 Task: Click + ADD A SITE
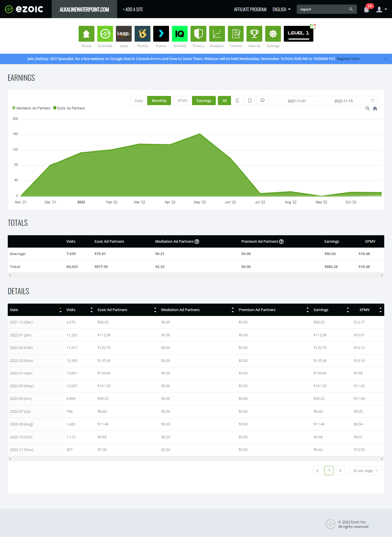(133, 9)
